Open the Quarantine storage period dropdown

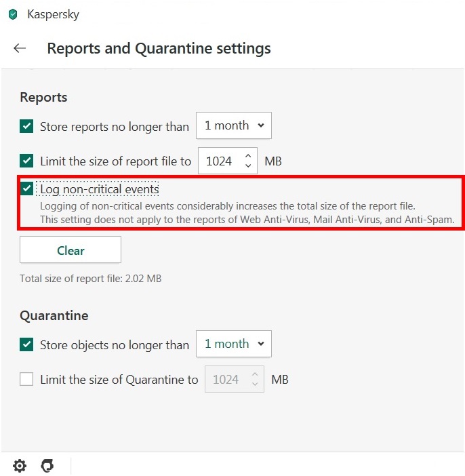click(x=233, y=344)
